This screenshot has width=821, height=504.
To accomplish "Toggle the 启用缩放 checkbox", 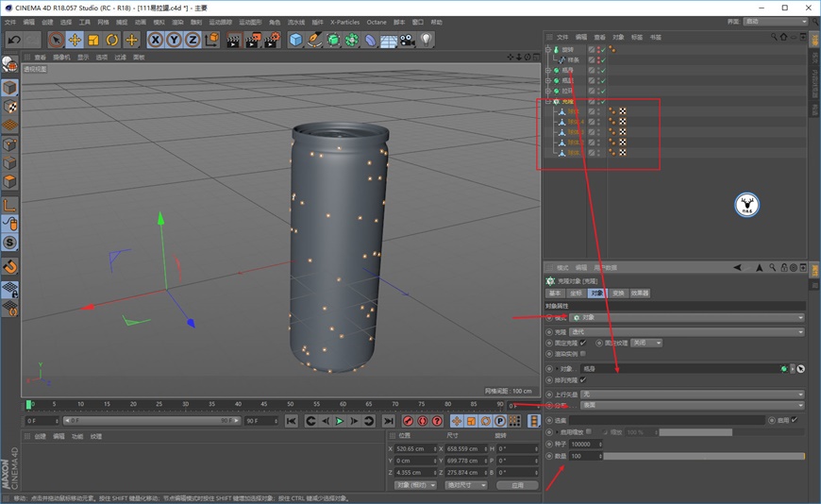I will pyautogui.click(x=589, y=431).
